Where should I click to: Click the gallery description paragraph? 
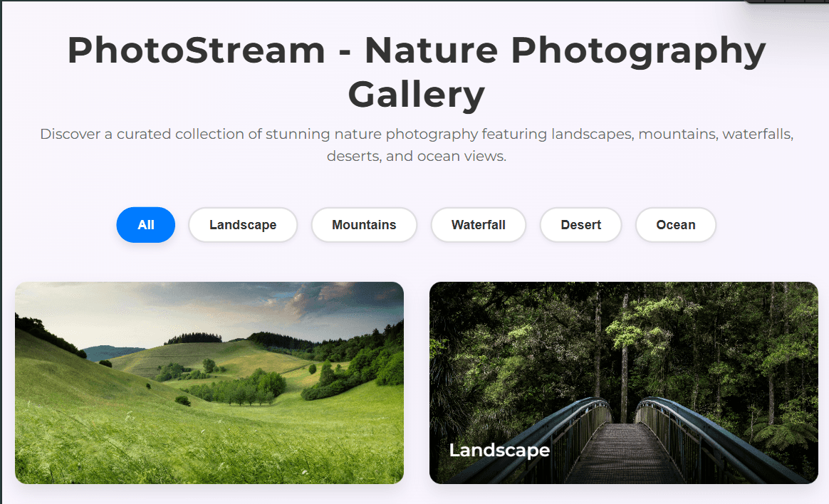point(416,145)
